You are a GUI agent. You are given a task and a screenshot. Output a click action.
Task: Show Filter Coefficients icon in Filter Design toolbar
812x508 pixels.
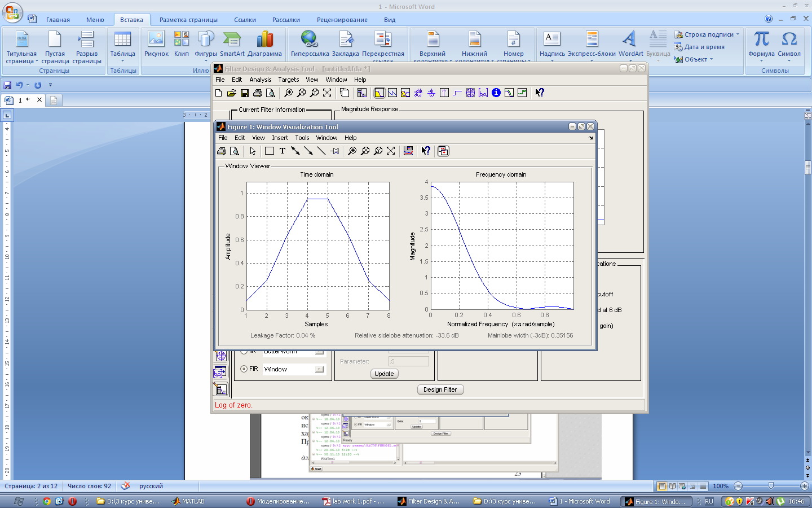(x=483, y=93)
